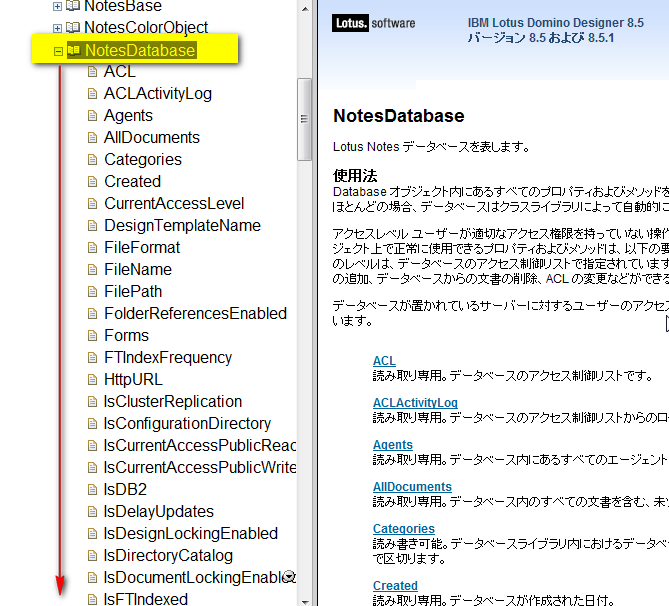
Task: Click the tree scrollbar up arrow
Action: tap(305, 8)
